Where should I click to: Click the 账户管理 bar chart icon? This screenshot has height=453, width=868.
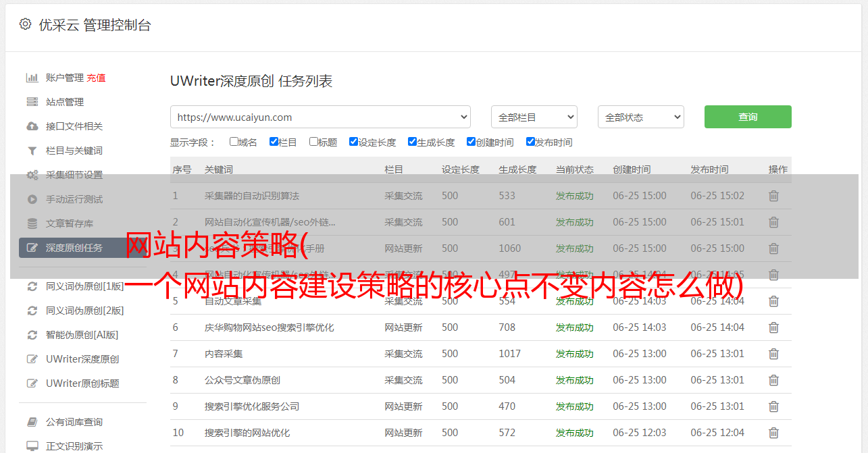pos(32,78)
